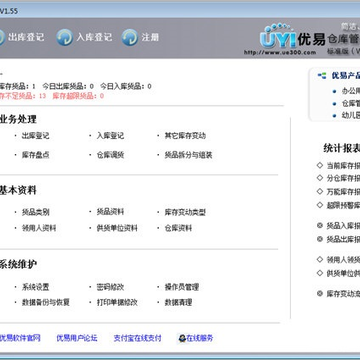The image size is (360, 360).
Task: Open 打印单据修改
Action: click(x=117, y=302)
